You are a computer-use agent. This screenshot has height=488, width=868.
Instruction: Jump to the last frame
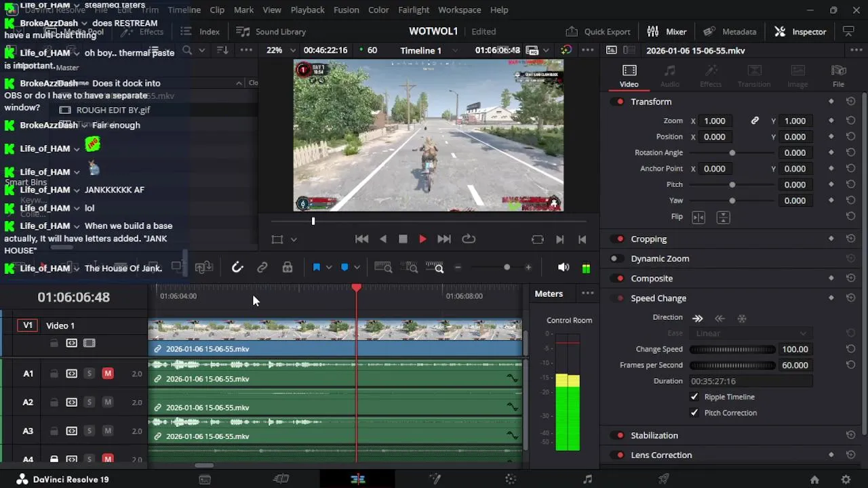[444, 239]
